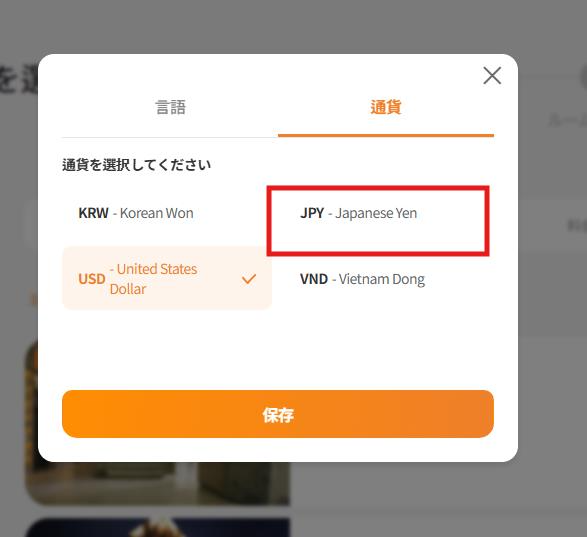Viewport: 587px width, 537px height.
Task: Save settings with the 保存 button
Action: point(278,414)
